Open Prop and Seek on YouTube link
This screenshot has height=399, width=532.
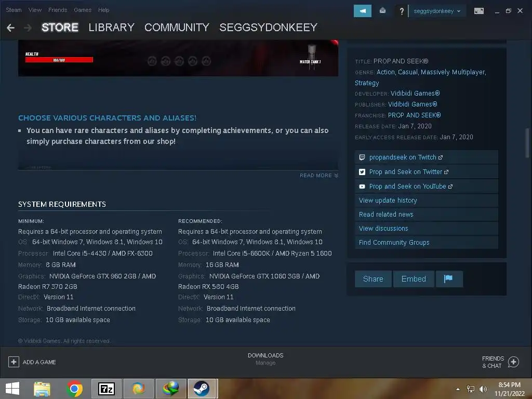[426, 187]
